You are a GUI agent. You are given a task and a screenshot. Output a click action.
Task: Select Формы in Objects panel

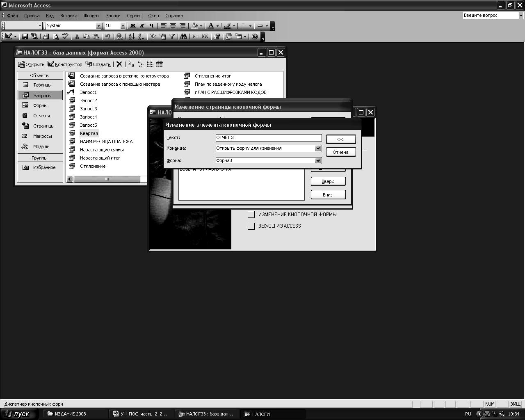40,105
